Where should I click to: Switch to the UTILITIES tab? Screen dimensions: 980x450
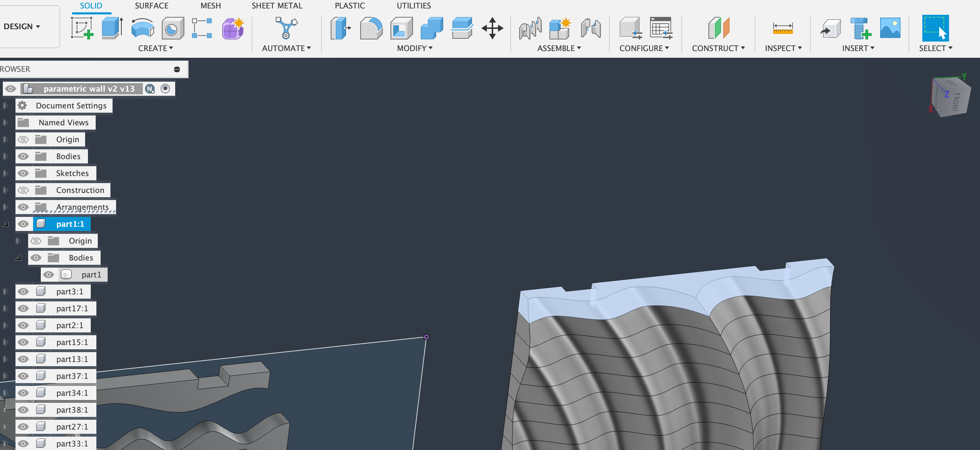[x=414, y=6]
